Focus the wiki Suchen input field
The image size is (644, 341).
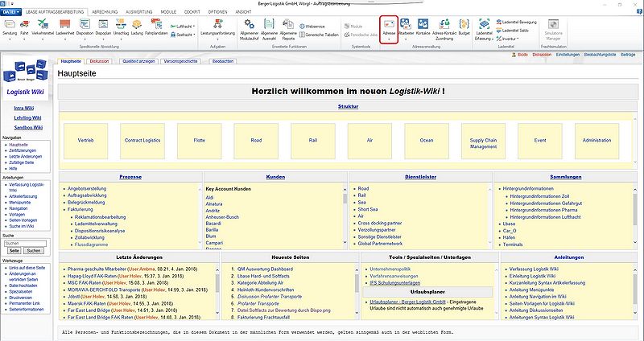click(x=26, y=244)
